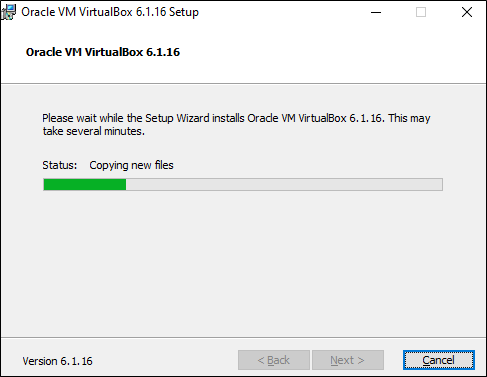Image resolution: width=487 pixels, height=377 pixels.
Task: Click the "Please wait while the Setup Wizard" message
Action: click(126, 118)
